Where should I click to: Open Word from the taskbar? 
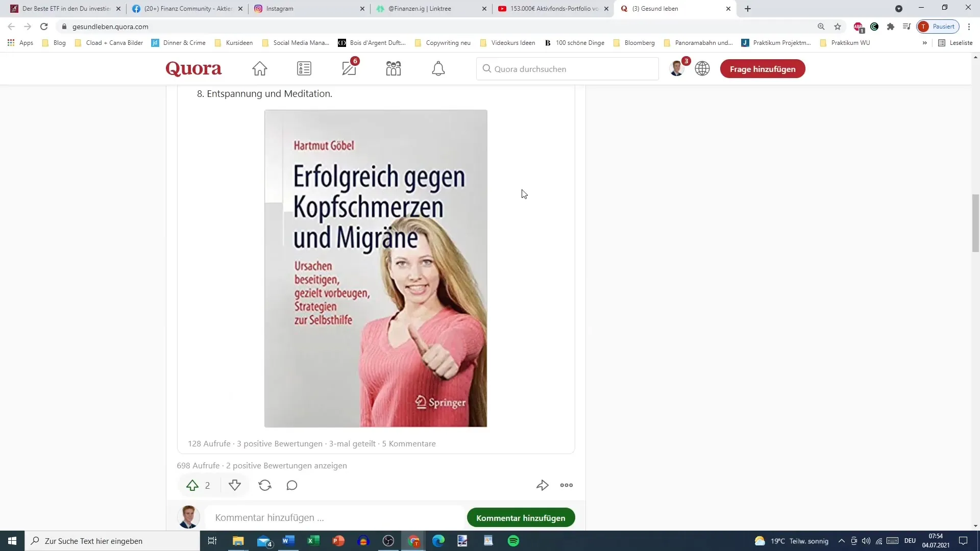pos(288,541)
